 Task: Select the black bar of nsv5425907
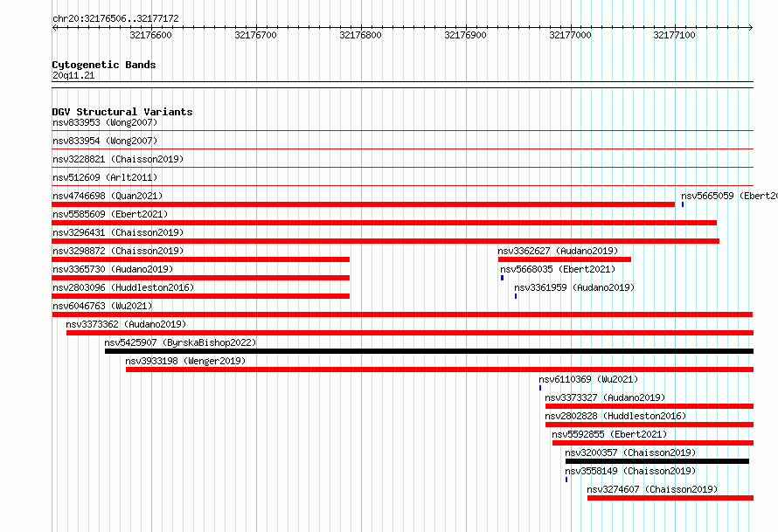click(x=429, y=351)
